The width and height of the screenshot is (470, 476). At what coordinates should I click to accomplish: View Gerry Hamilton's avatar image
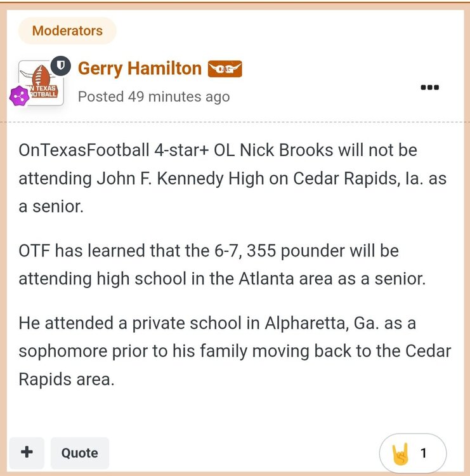pos(39,83)
